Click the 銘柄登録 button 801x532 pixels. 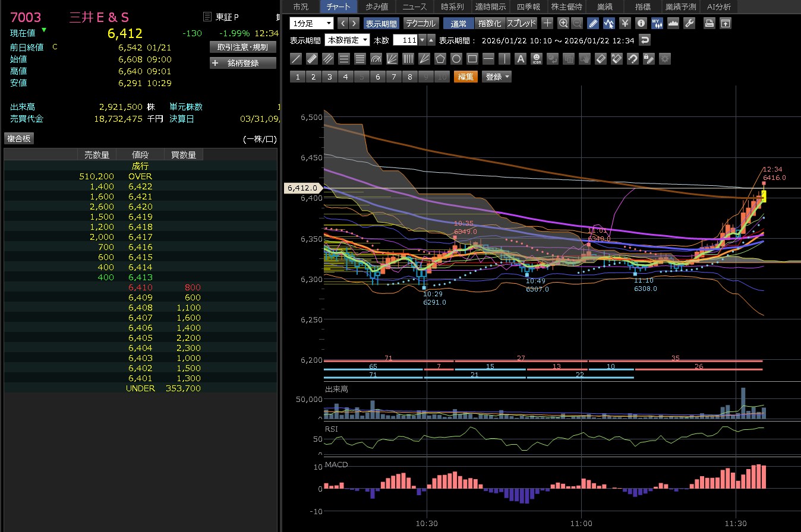coord(243,63)
